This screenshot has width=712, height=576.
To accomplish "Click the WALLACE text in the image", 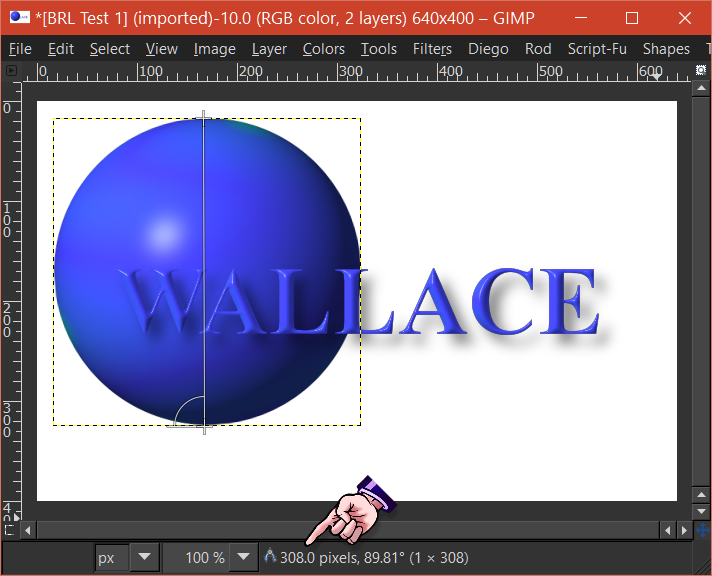I will [359, 301].
